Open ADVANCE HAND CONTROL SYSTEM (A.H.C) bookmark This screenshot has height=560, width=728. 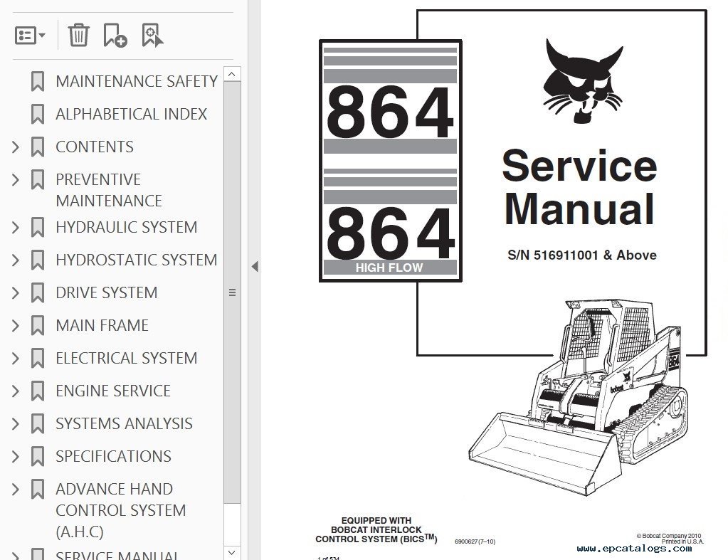[x=121, y=510]
